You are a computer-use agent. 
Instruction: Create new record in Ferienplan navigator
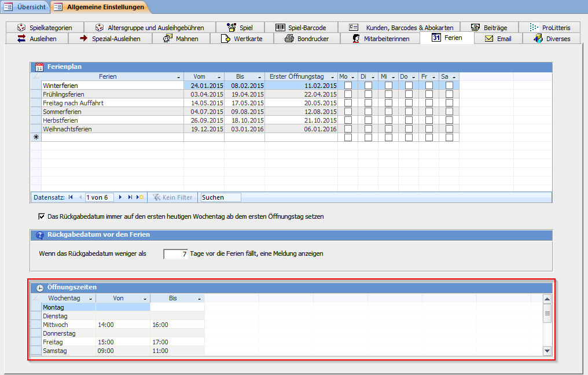[140, 197]
